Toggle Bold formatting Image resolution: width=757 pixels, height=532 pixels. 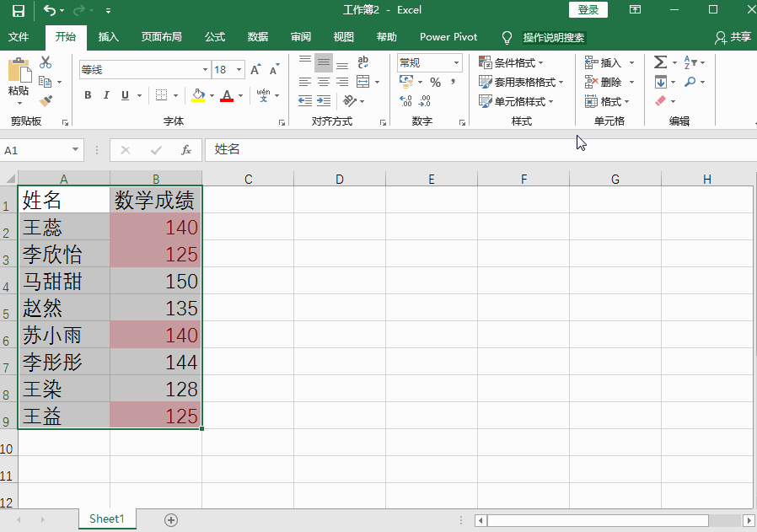click(88, 95)
